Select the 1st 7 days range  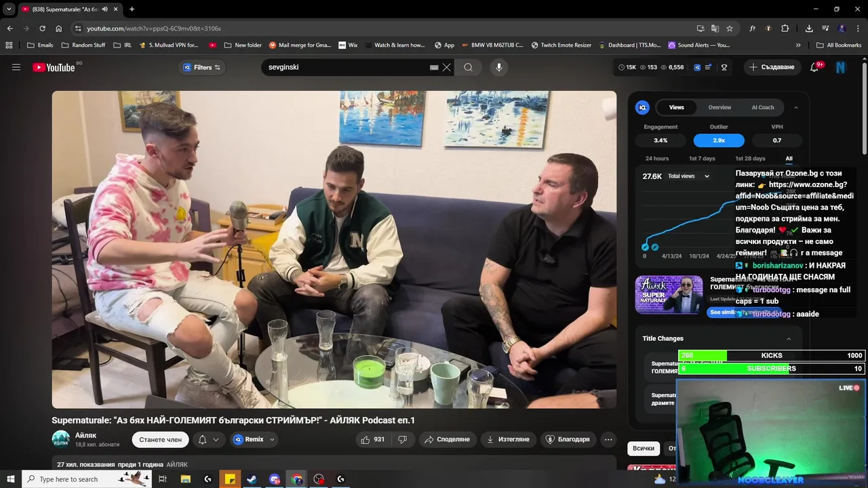(x=702, y=159)
